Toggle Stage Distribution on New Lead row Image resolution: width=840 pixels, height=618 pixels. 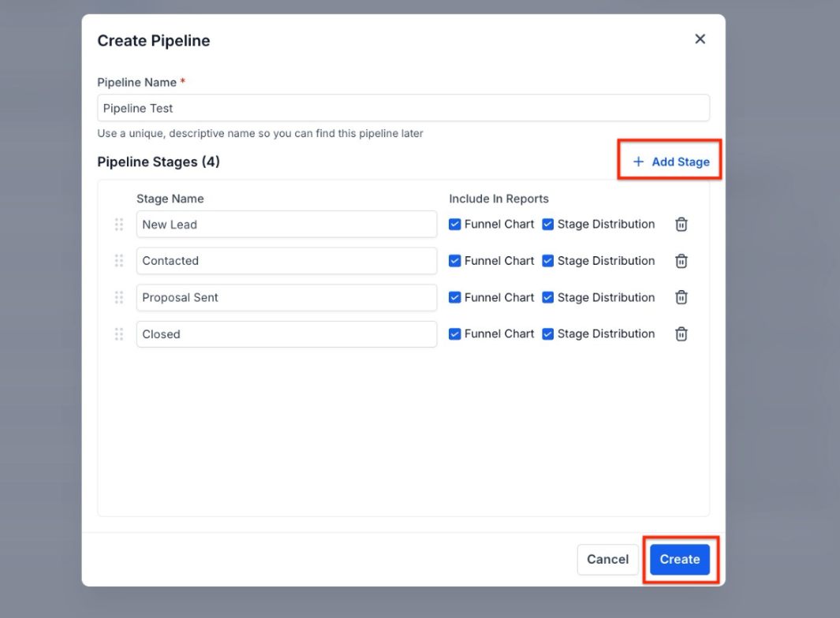548,225
